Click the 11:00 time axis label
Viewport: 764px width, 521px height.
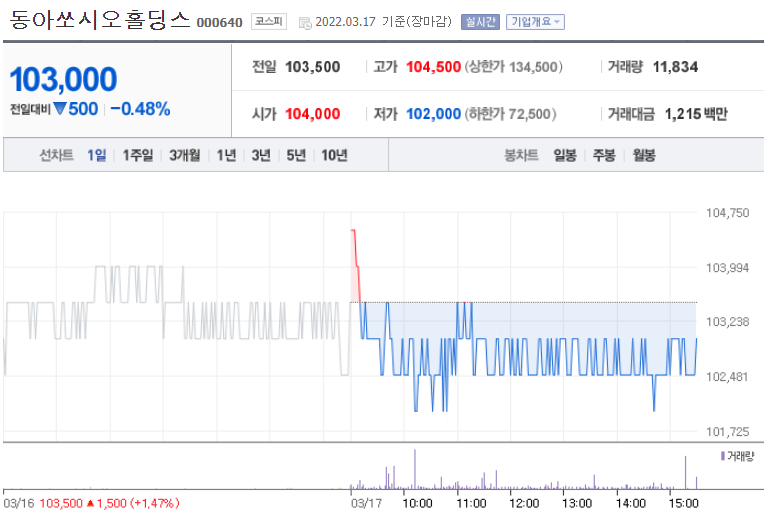[471, 503]
